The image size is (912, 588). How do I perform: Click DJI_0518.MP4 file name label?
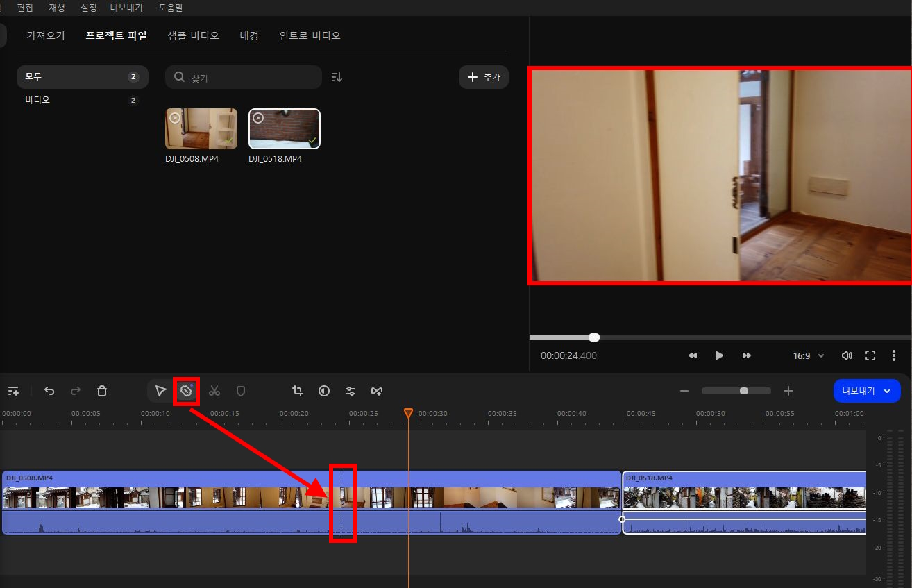(276, 159)
